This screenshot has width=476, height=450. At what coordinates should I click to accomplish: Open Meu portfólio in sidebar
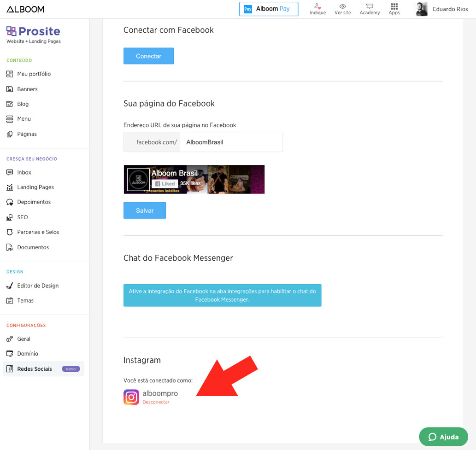[34, 74]
